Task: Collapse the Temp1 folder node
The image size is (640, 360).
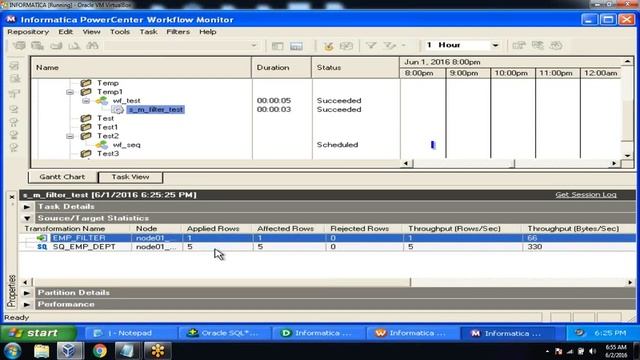Action: pos(70,92)
